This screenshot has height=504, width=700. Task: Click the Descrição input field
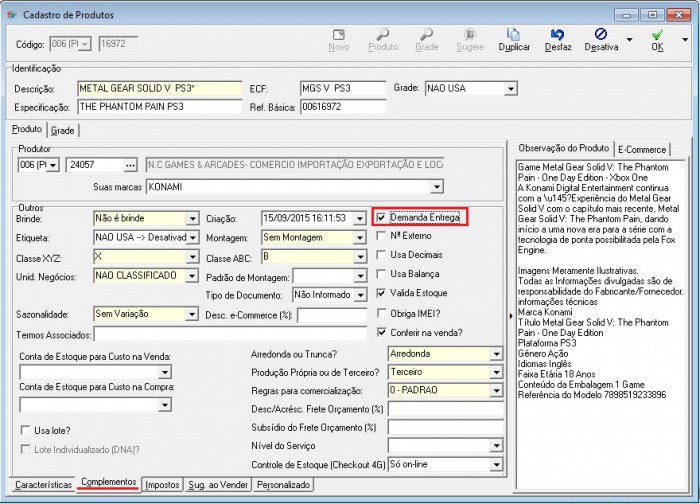click(160, 88)
